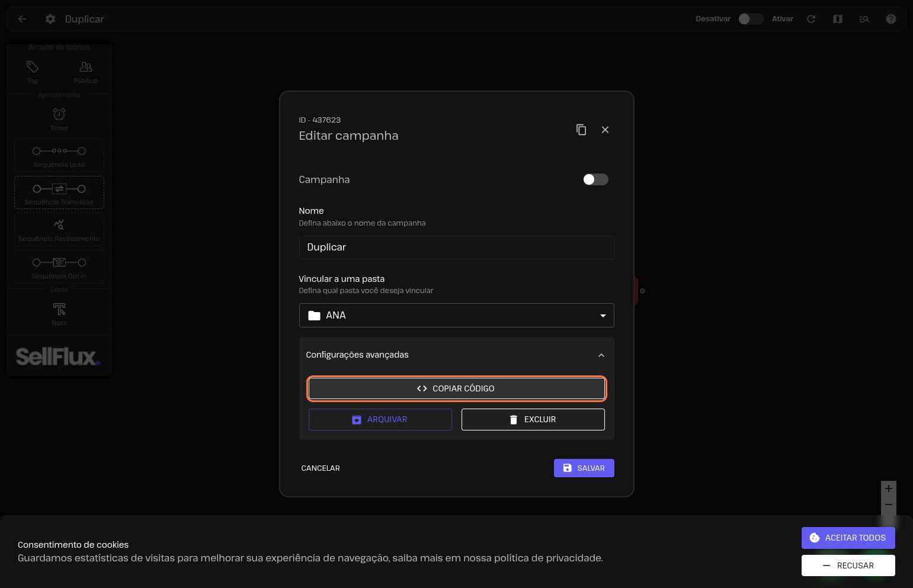Click the back arrow icon in header
Screen dimensions: 913x588
(x=22, y=19)
